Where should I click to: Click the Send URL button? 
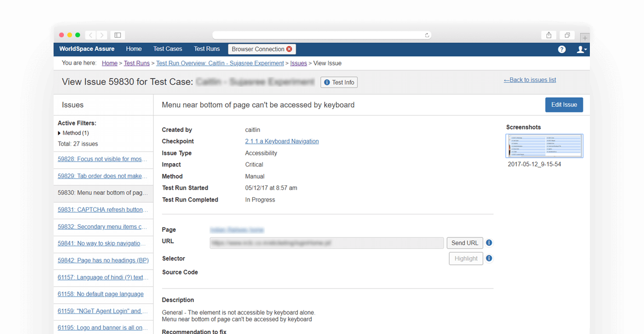(464, 243)
